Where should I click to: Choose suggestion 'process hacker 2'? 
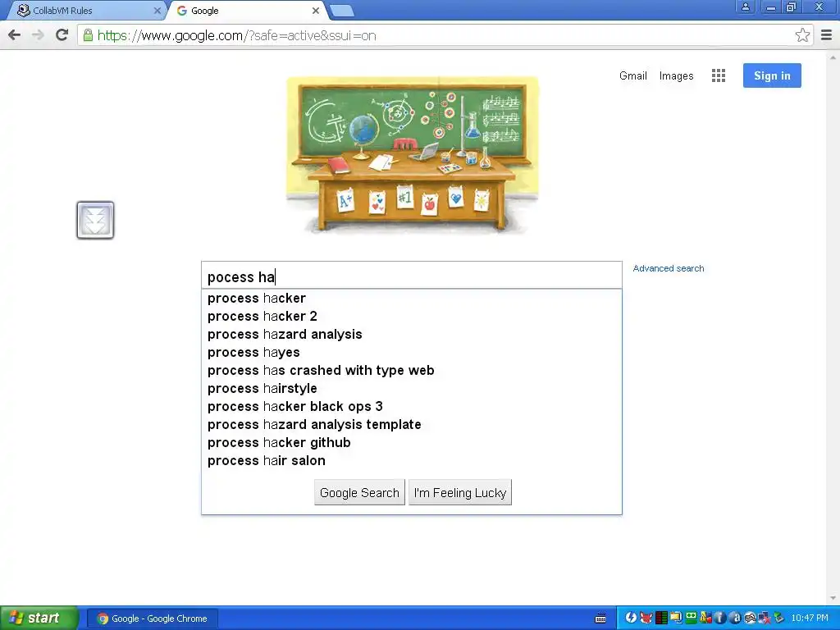[412, 316]
